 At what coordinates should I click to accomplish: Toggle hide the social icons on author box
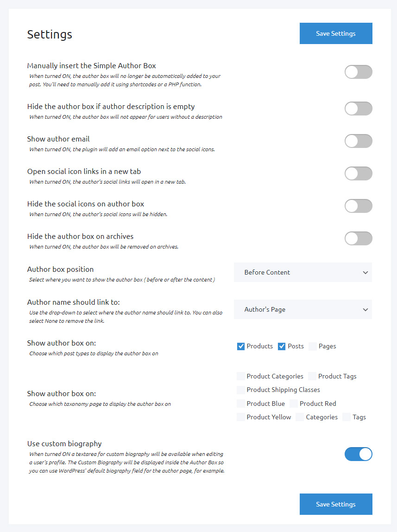click(358, 206)
